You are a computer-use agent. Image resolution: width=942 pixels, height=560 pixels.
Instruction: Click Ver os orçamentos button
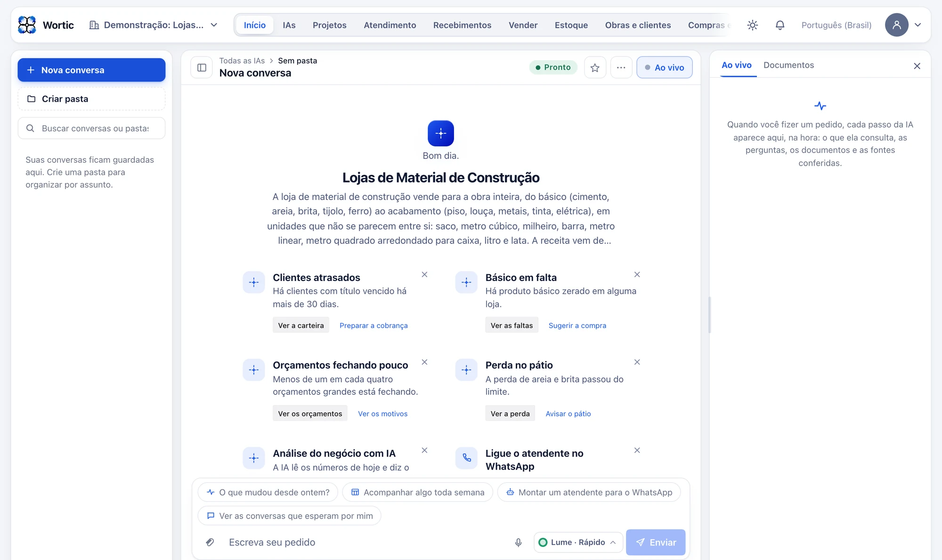(x=310, y=413)
